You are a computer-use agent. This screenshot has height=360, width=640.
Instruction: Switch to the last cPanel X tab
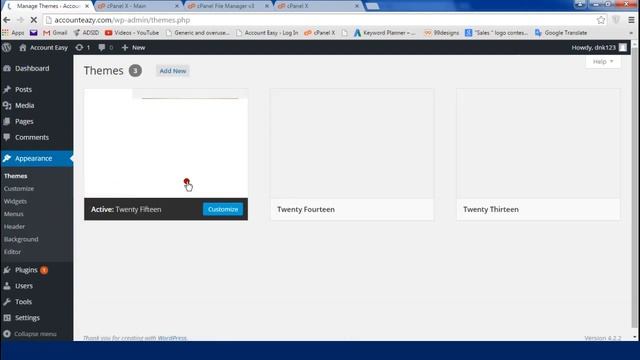tap(318, 6)
